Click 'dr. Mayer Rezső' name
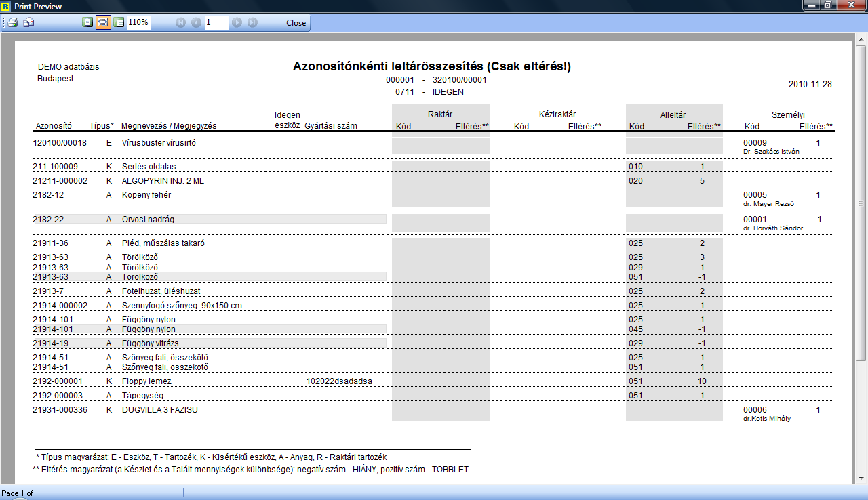 pos(769,204)
